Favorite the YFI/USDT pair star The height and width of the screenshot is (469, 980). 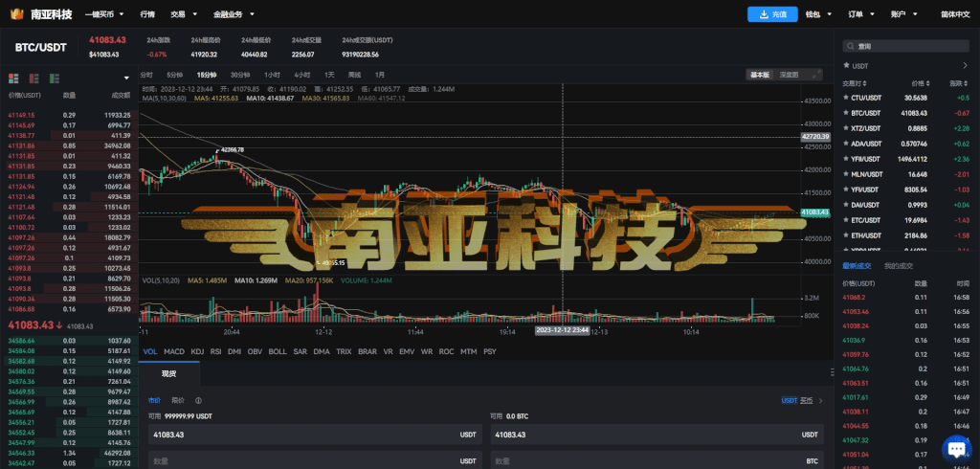pyautogui.click(x=846, y=190)
